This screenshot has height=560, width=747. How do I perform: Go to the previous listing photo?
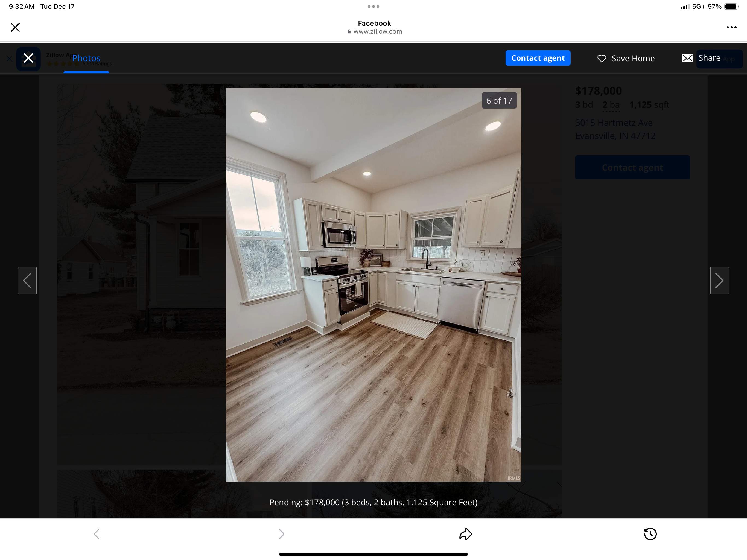tap(27, 280)
